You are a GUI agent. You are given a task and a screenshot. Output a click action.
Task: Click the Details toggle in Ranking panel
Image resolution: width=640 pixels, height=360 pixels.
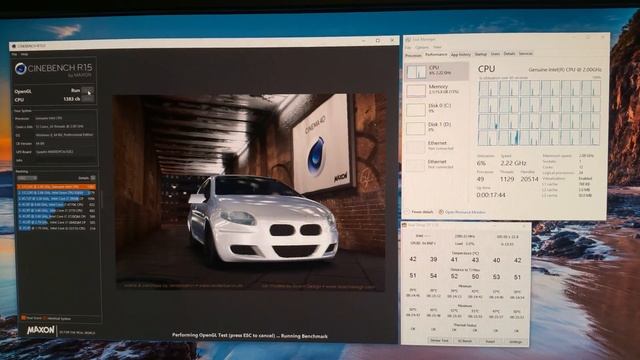click(x=93, y=178)
